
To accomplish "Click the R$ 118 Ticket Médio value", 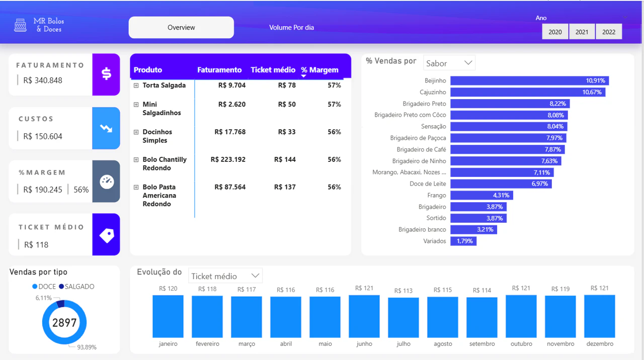I will (36, 245).
